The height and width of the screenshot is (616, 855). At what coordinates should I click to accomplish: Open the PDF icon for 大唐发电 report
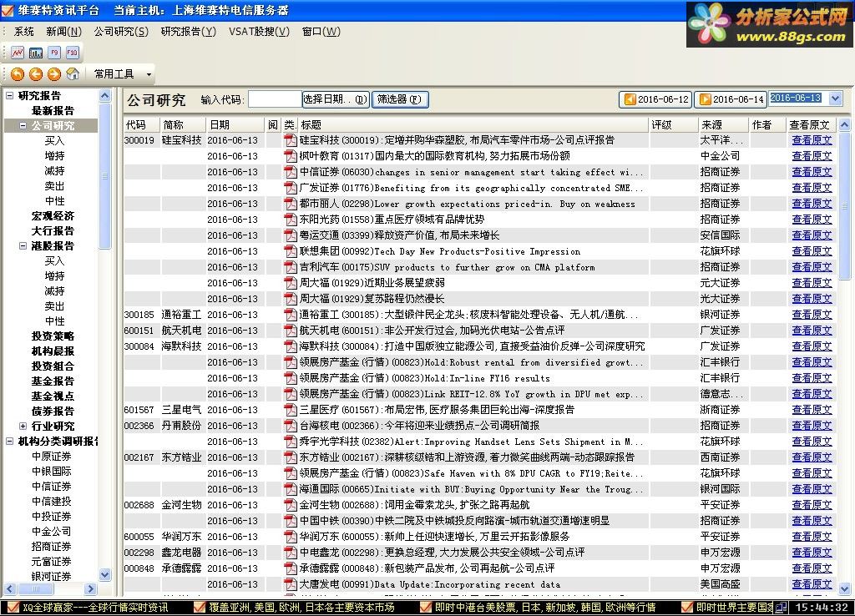click(291, 584)
